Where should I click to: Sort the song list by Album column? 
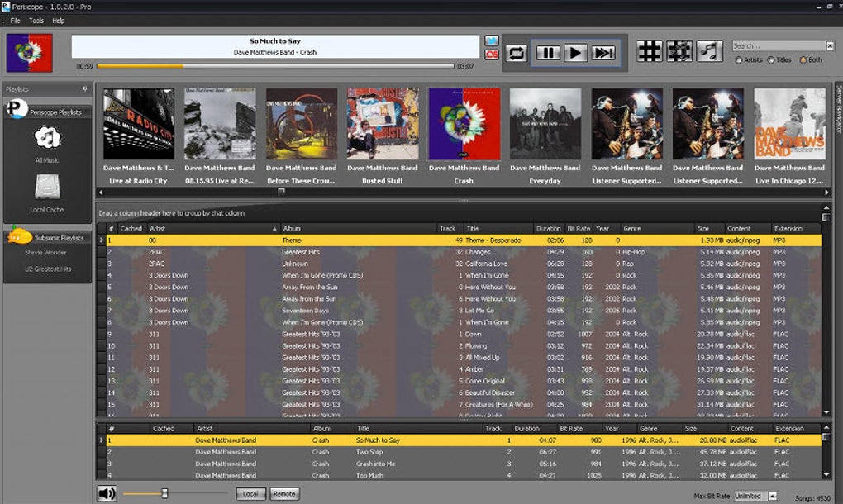tap(358, 228)
